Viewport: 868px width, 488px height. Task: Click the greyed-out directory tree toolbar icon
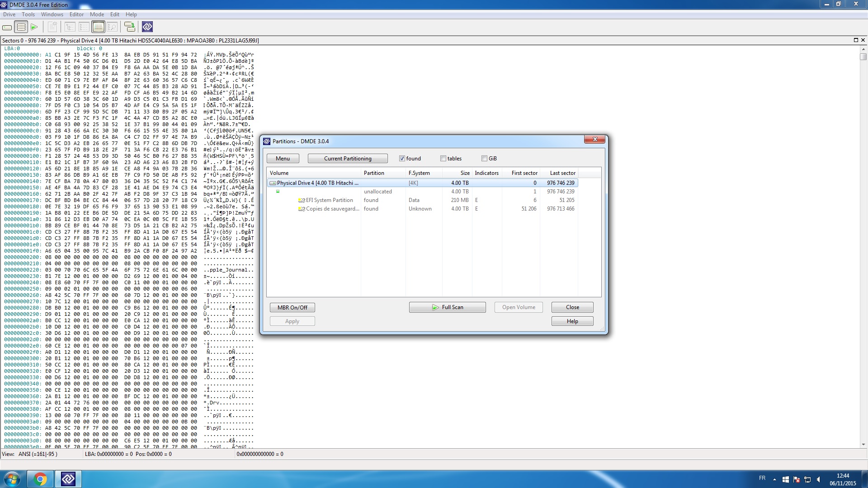70,27
